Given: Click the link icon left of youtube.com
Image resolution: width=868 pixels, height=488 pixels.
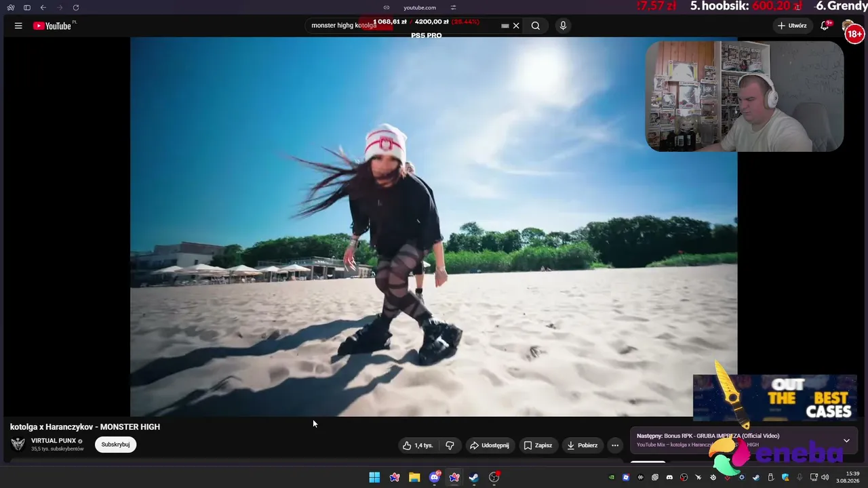Looking at the screenshot, I should [387, 7].
